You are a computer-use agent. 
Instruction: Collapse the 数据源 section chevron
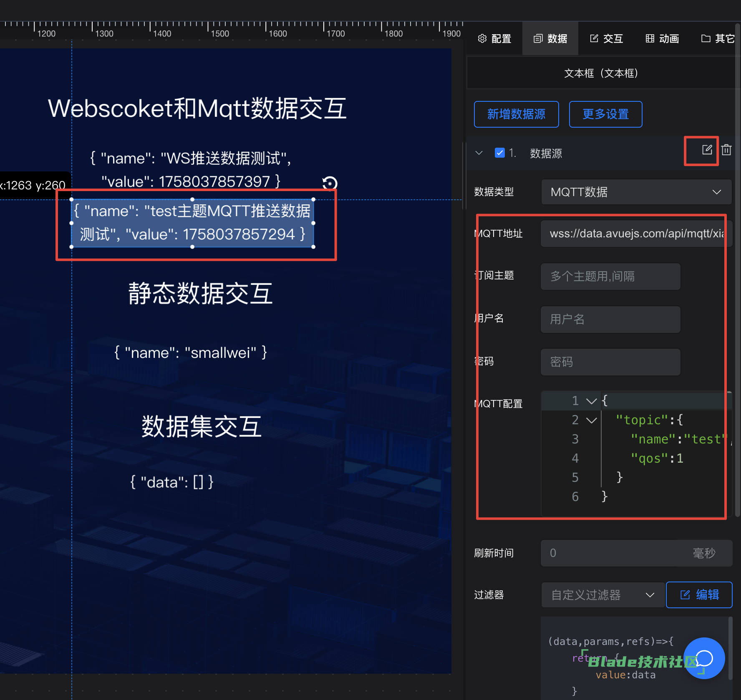tap(479, 153)
